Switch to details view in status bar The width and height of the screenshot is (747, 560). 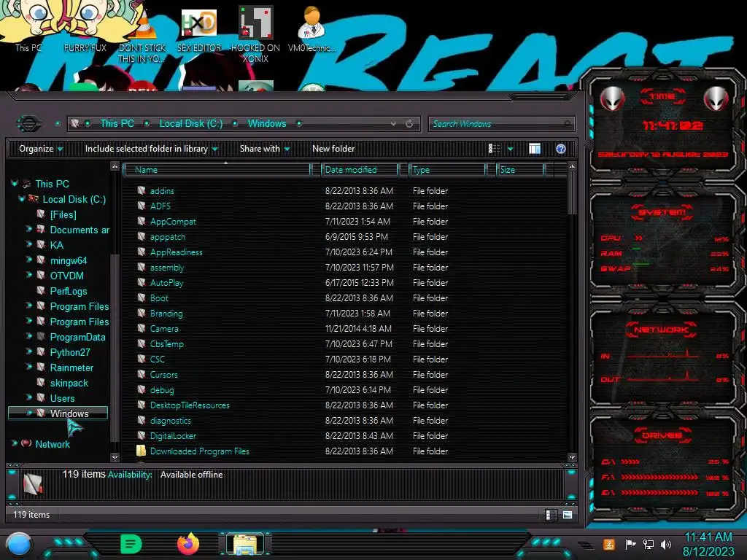point(551,515)
